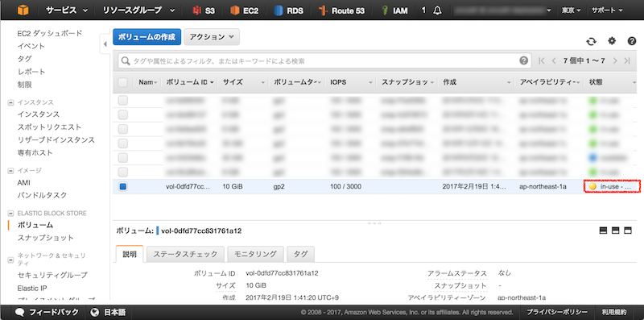Image resolution: width=644 pixels, height=320 pixels.
Task: Click the globe language icon
Action: [x=95, y=312]
